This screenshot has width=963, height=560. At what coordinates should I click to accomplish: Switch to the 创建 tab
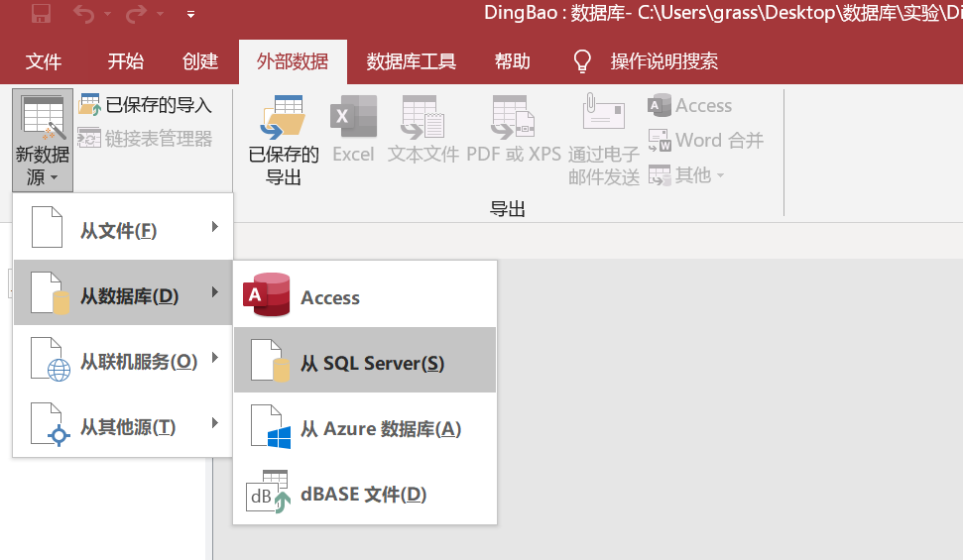[200, 61]
